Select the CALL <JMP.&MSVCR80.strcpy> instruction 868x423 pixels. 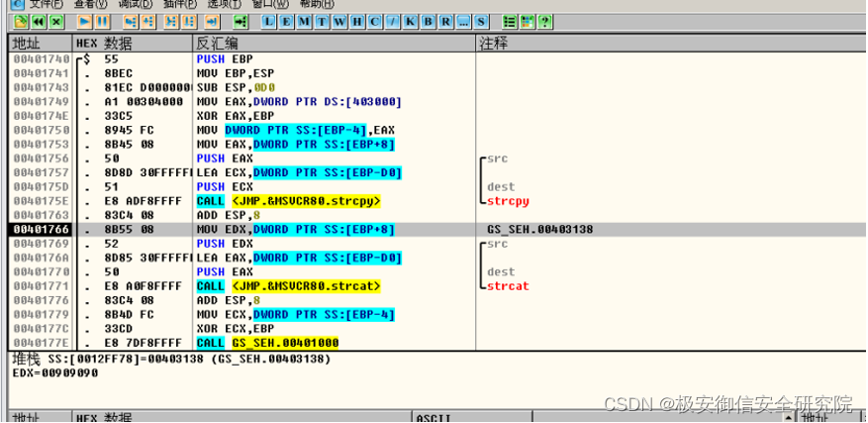[x=289, y=201]
